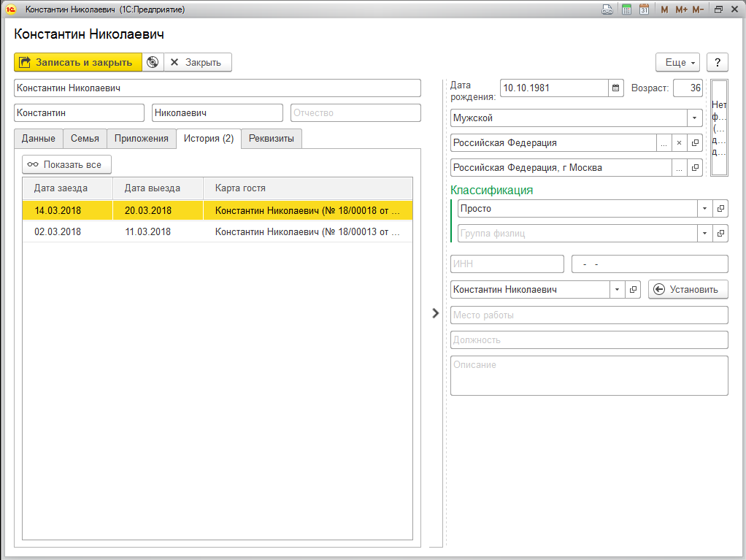Open the calendar icon in title bar

coord(645,9)
